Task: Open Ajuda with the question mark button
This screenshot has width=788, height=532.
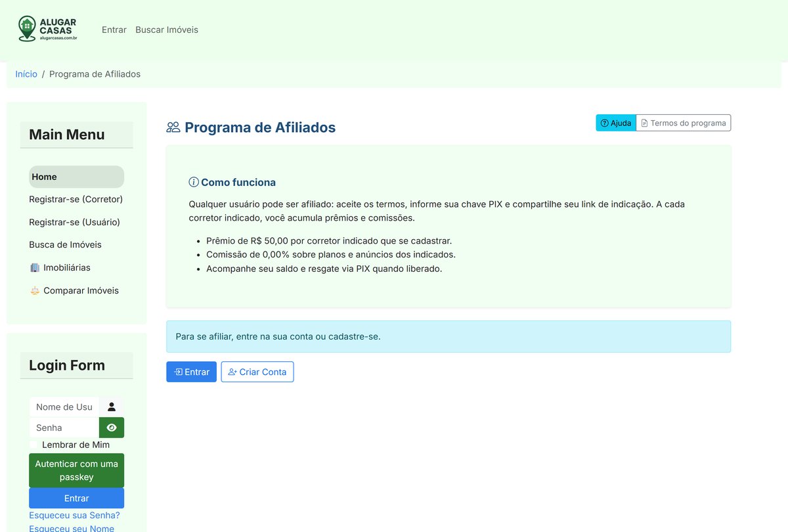Action: pyautogui.click(x=616, y=123)
